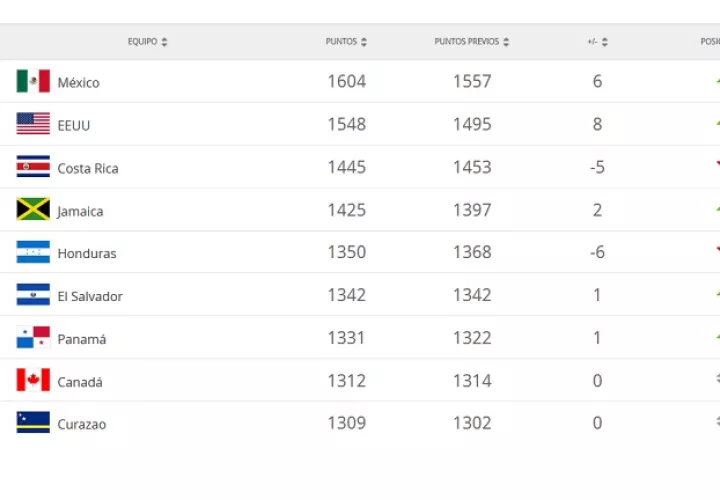Click the El Salvador flag icon

click(x=33, y=294)
